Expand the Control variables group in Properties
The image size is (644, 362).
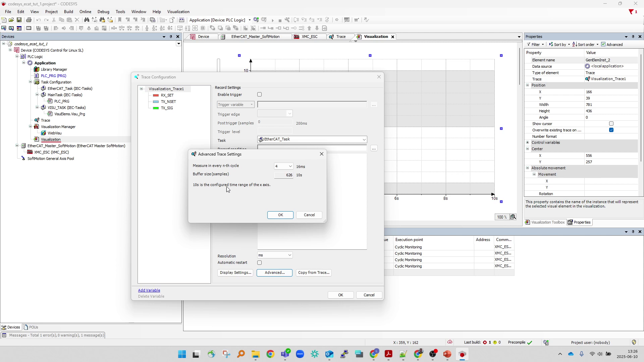[527, 142]
